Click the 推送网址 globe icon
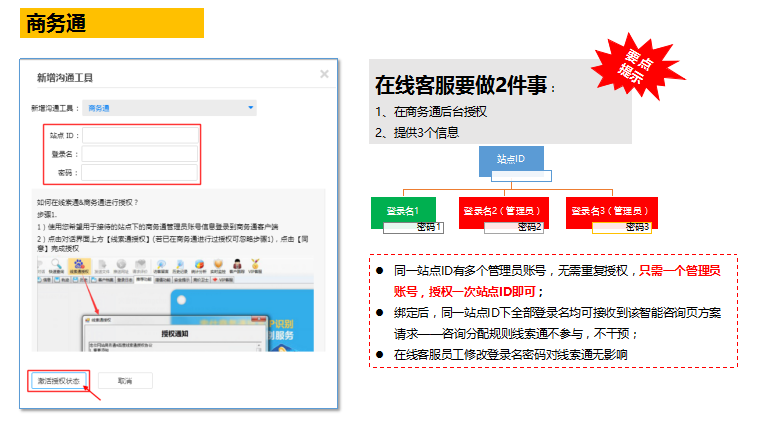The height and width of the screenshot is (422, 762). pyautogui.click(x=121, y=266)
